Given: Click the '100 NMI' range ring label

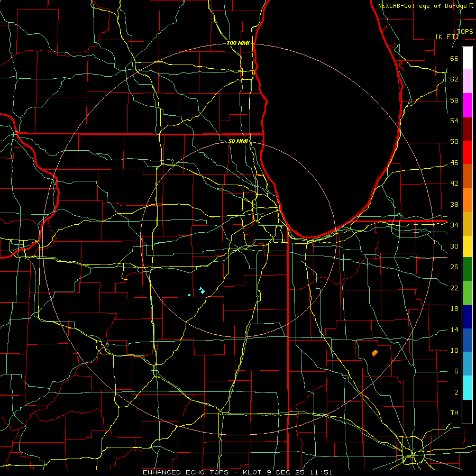Looking at the screenshot, I should (x=239, y=43).
